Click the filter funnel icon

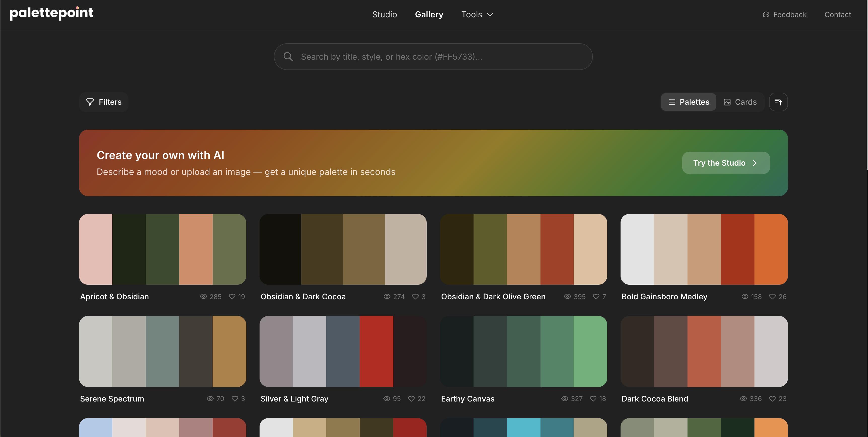tap(89, 102)
